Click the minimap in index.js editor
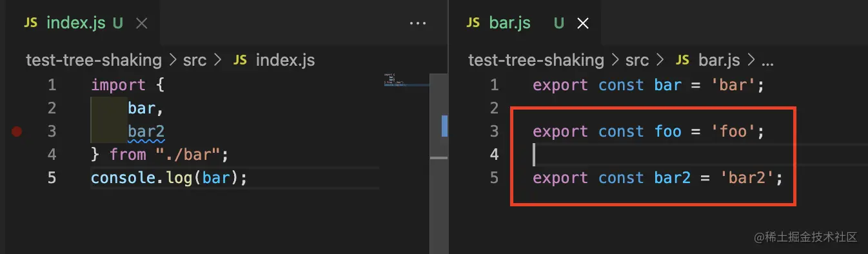This screenshot has width=868, height=254. point(407,80)
